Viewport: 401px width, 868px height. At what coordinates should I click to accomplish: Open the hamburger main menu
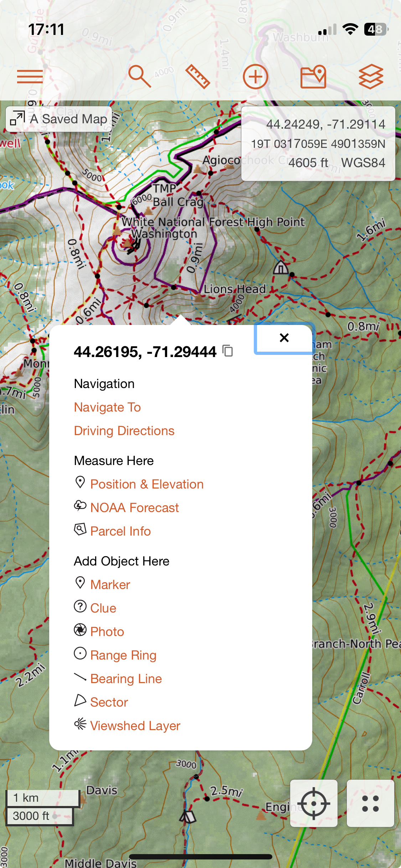pos(30,77)
